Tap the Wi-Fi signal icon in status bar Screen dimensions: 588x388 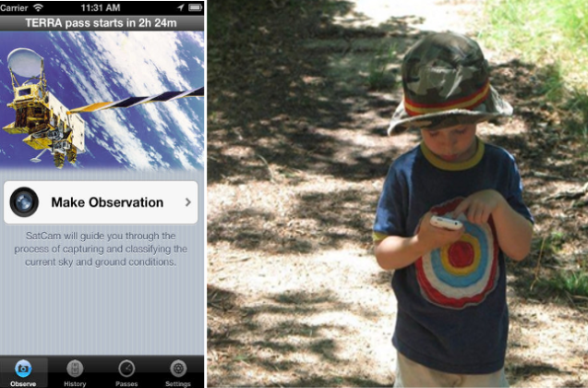38,7
